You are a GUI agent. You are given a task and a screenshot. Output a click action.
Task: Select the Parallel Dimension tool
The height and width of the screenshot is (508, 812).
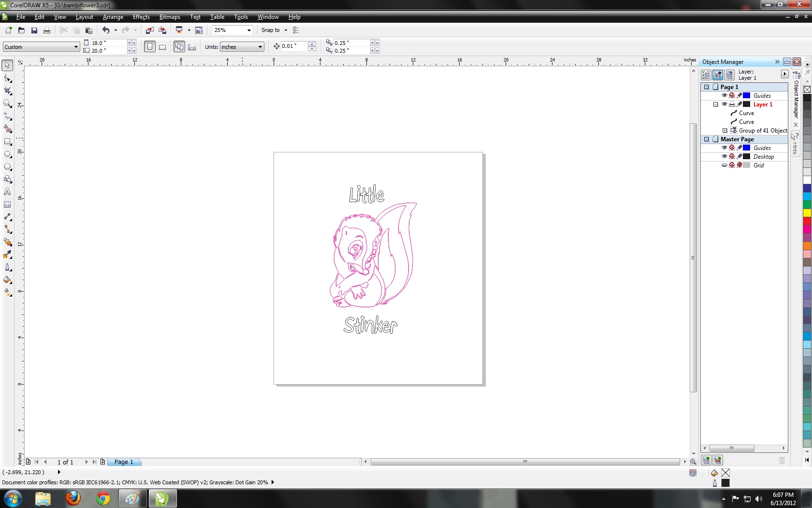pos(8,217)
